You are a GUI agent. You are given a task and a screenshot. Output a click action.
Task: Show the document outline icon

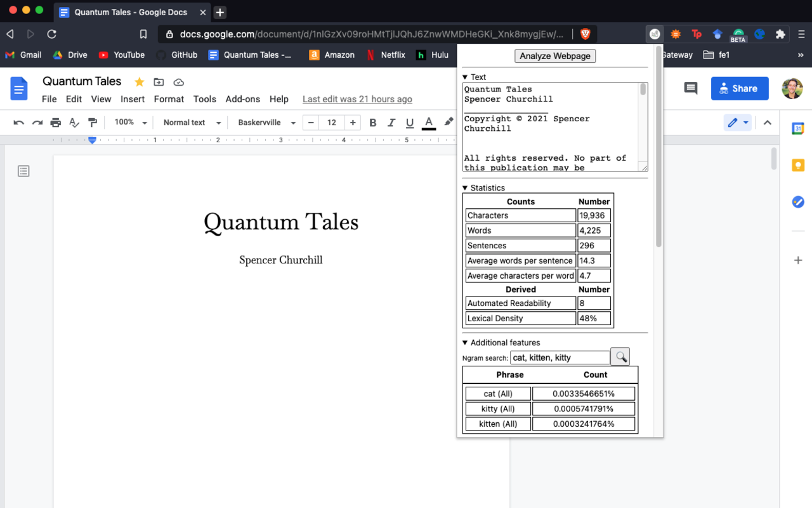[x=23, y=171]
